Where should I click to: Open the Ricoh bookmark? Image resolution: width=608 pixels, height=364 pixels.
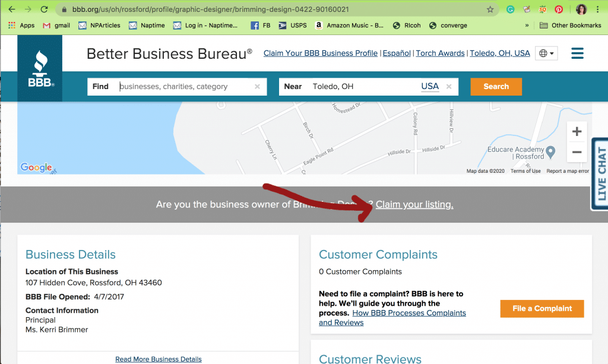click(407, 26)
